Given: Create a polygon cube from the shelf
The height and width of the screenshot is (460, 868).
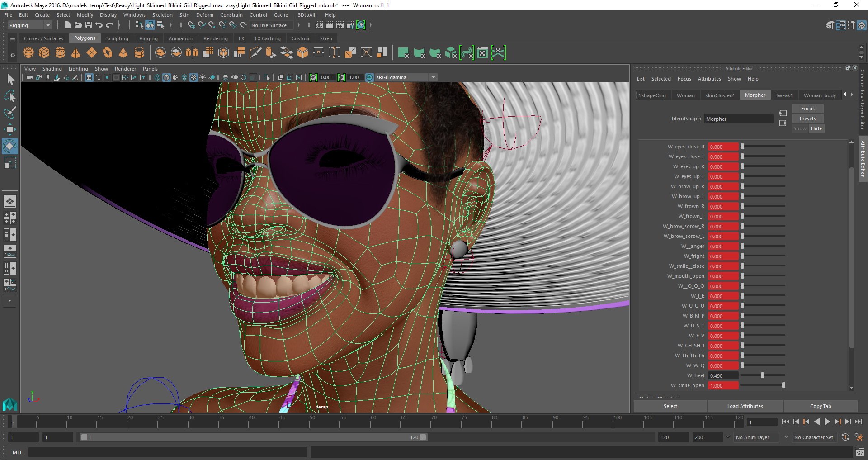Looking at the screenshot, I should click(44, 53).
